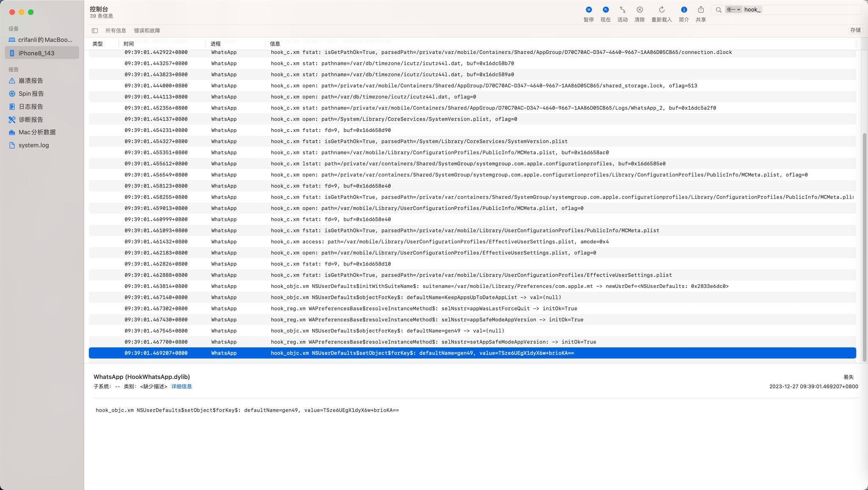
Task: Select log row at 09:39:01.462183
Action: tap(472, 253)
